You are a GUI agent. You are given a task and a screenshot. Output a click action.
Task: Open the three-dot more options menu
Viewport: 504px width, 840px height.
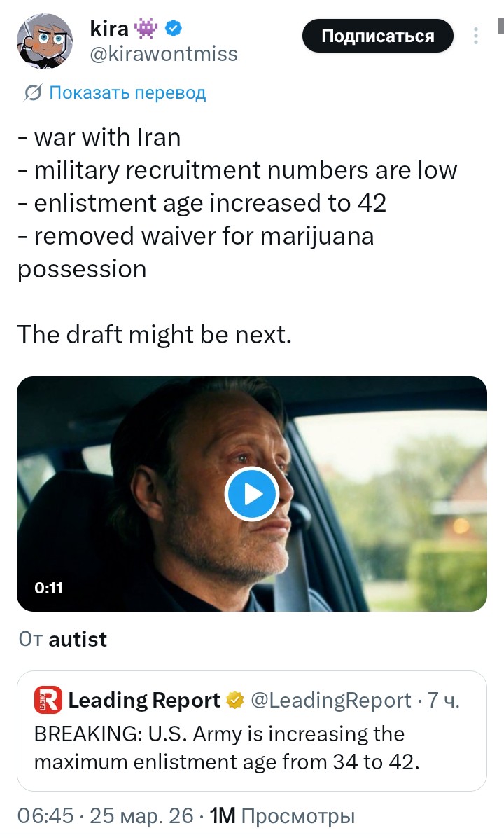[x=476, y=36]
